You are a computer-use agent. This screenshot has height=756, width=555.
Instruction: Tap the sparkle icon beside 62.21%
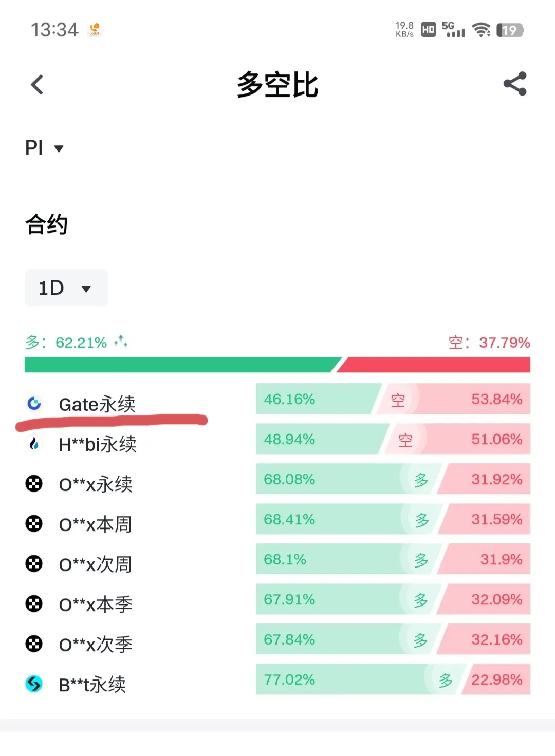coord(121,341)
